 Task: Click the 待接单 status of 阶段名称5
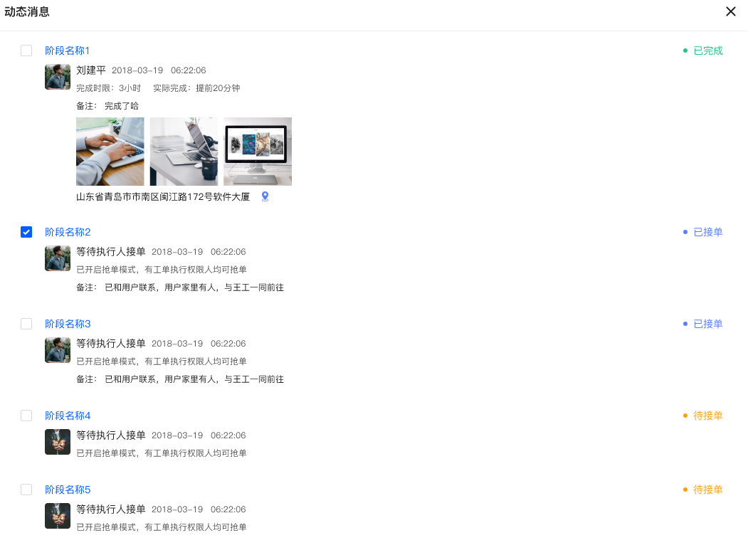[x=703, y=490]
